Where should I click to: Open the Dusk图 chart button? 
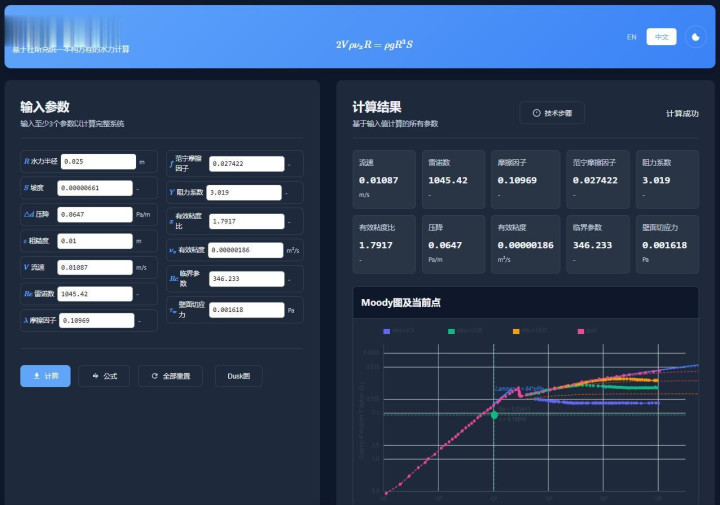(239, 376)
